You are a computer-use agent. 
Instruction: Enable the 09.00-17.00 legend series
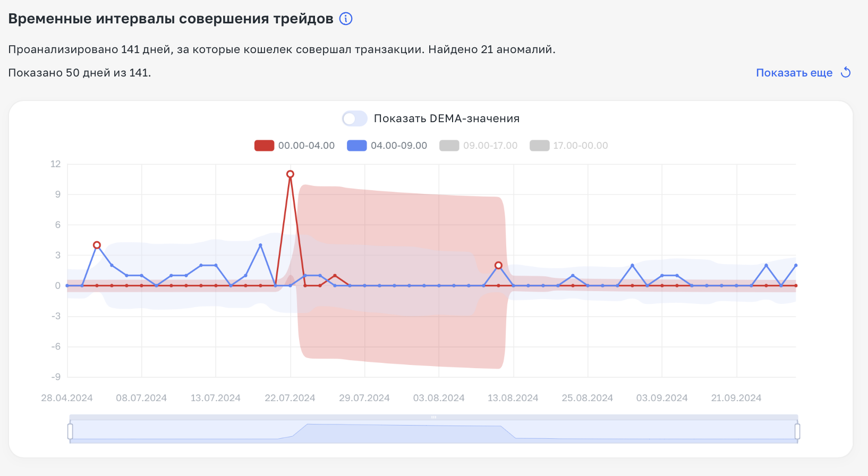(x=479, y=146)
